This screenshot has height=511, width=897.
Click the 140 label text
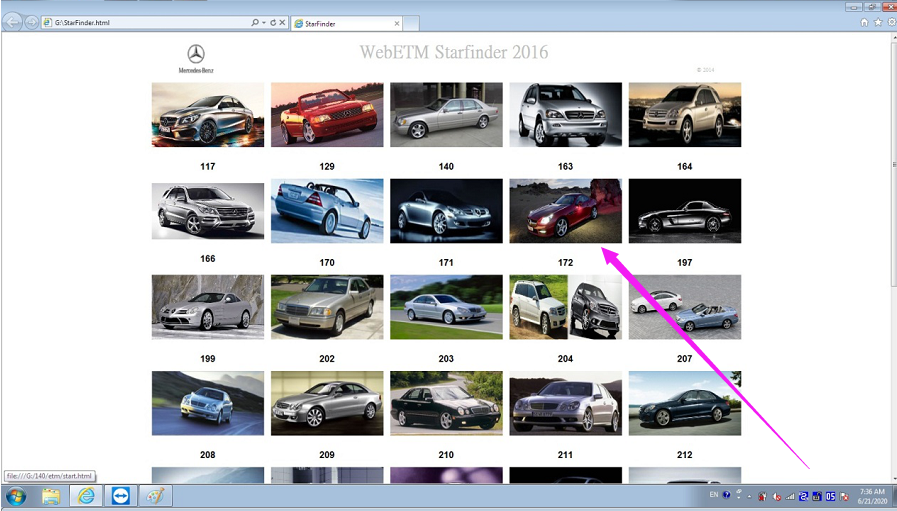446,167
